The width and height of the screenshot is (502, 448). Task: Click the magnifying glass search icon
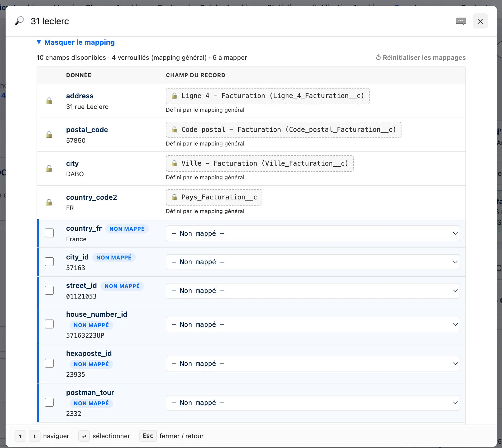19,21
